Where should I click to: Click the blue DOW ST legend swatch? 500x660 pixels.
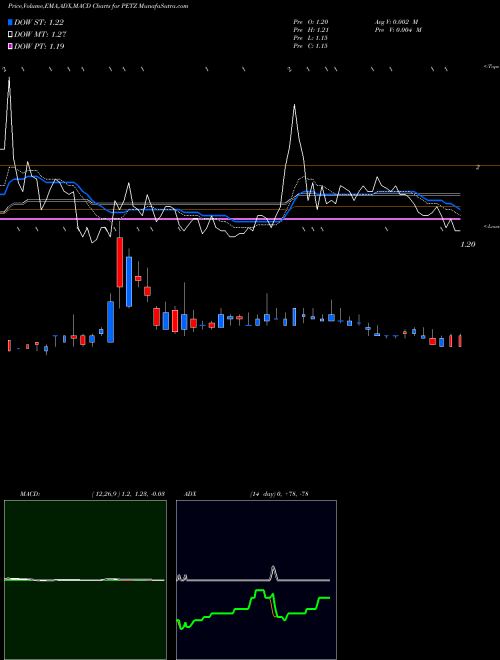pyautogui.click(x=10, y=22)
